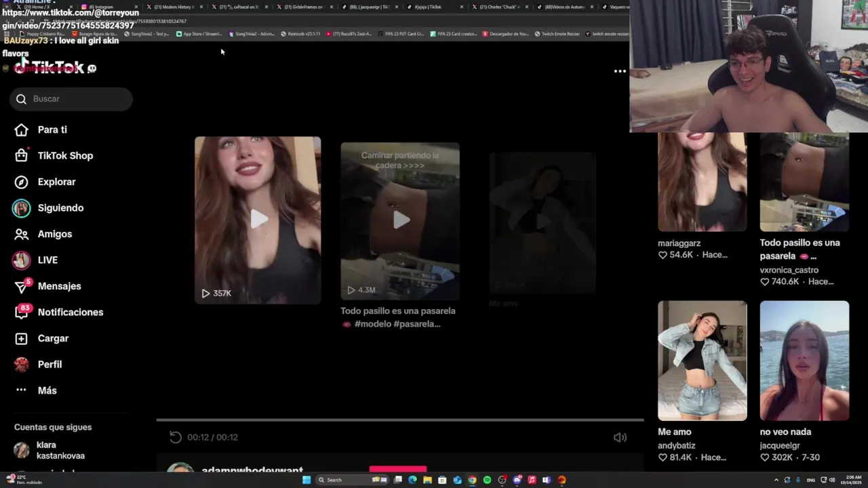Screen dimensions: 868x488
Task: Open the Perfil page
Action: (38, 364)
